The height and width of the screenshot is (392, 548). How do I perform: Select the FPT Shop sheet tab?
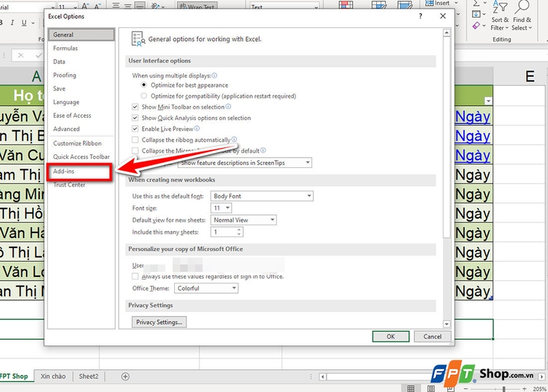[x=14, y=376]
